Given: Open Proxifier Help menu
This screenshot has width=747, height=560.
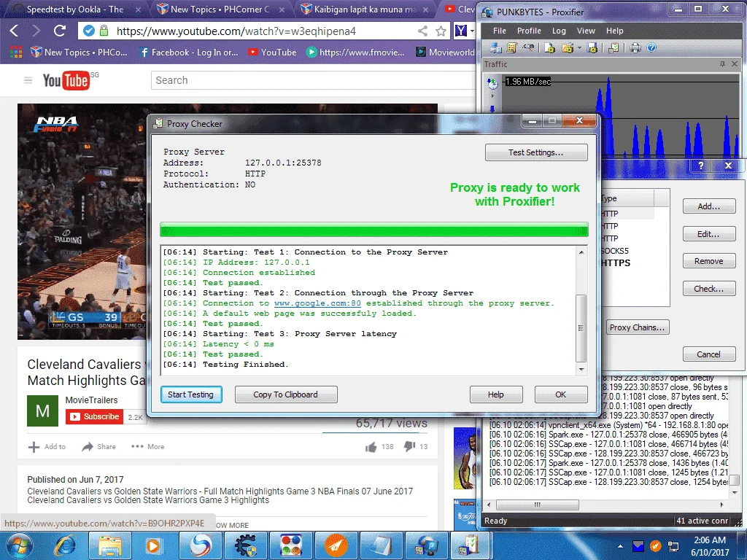Looking at the screenshot, I should [x=614, y=31].
